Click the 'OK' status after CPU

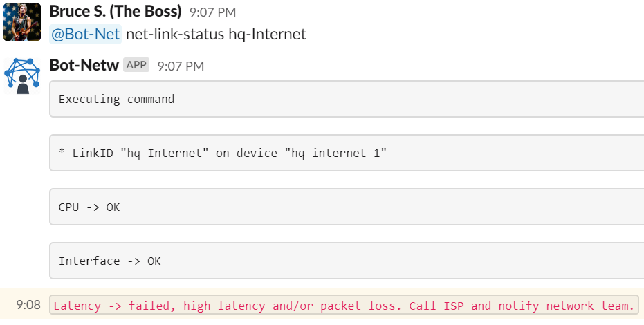tap(113, 207)
